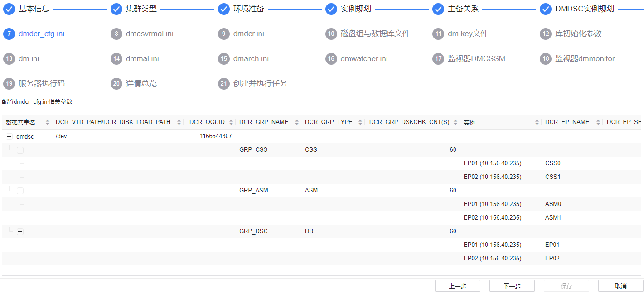Go to dmwatcher.ini step label

pyautogui.click(x=365, y=59)
